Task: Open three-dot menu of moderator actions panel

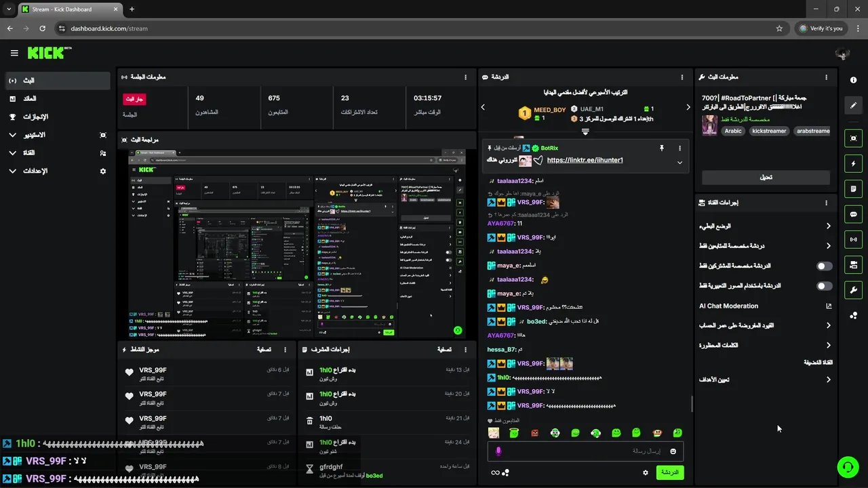Action: click(x=465, y=350)
